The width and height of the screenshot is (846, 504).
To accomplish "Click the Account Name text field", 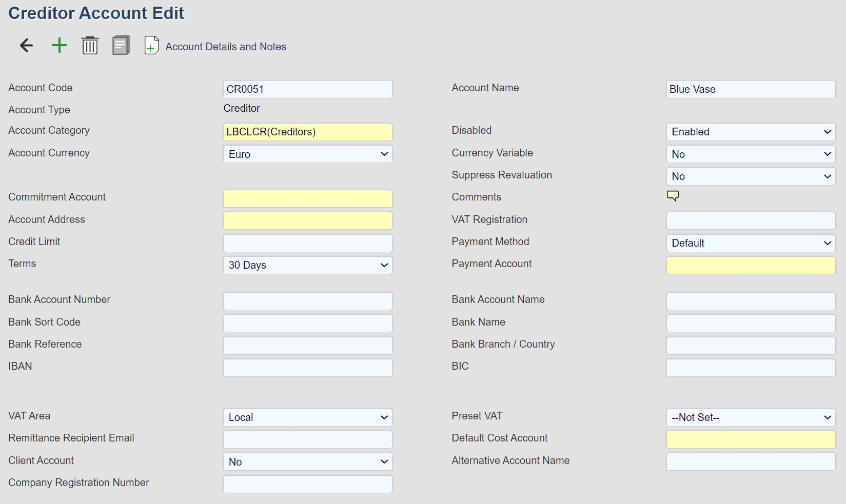I will [751, 89].
